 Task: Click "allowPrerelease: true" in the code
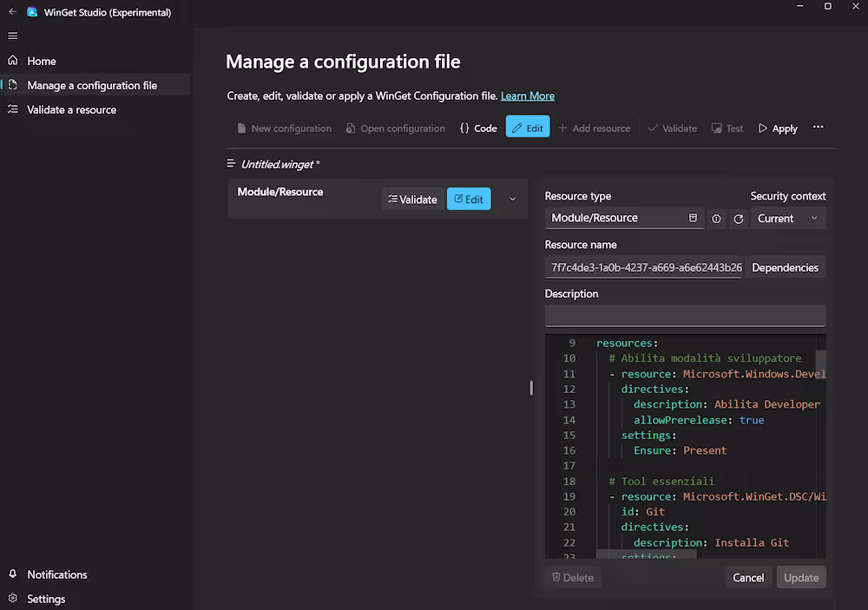(699, 420)
